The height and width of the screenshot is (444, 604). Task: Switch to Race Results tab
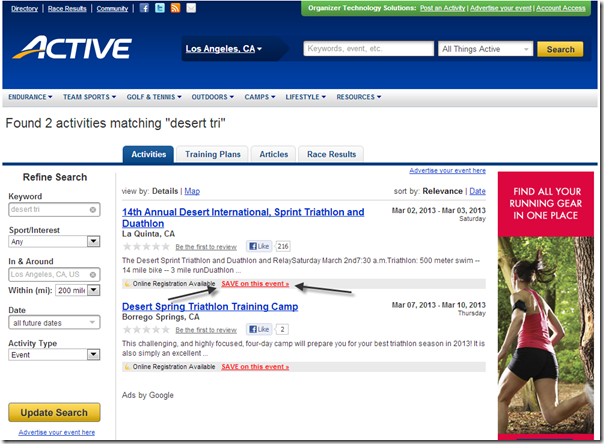coord(331,154)
